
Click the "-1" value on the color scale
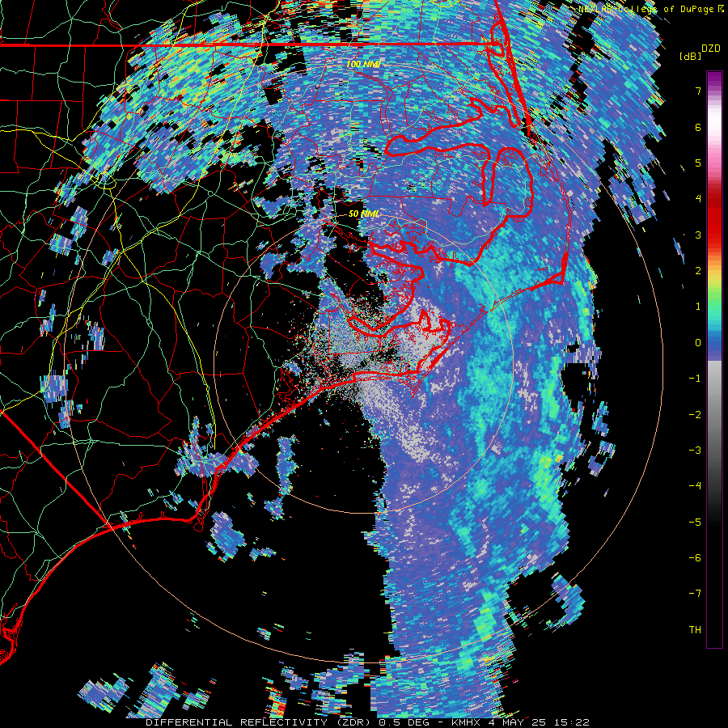695,379
